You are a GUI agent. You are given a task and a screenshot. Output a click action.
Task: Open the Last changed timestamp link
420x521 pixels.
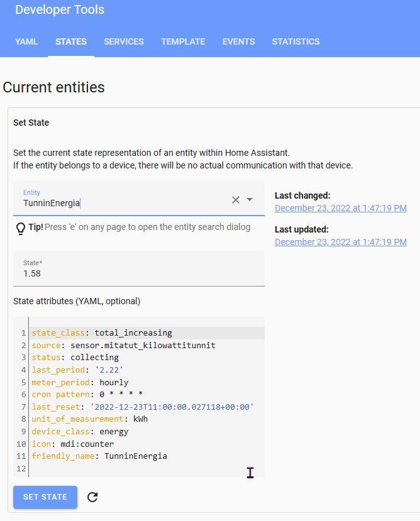click(340, 208)
